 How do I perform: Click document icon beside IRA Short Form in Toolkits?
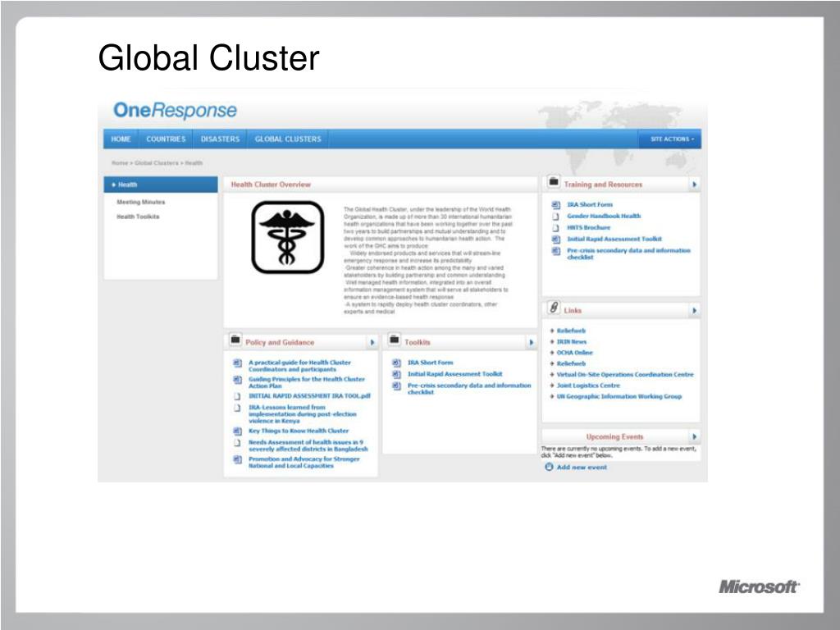396,363
